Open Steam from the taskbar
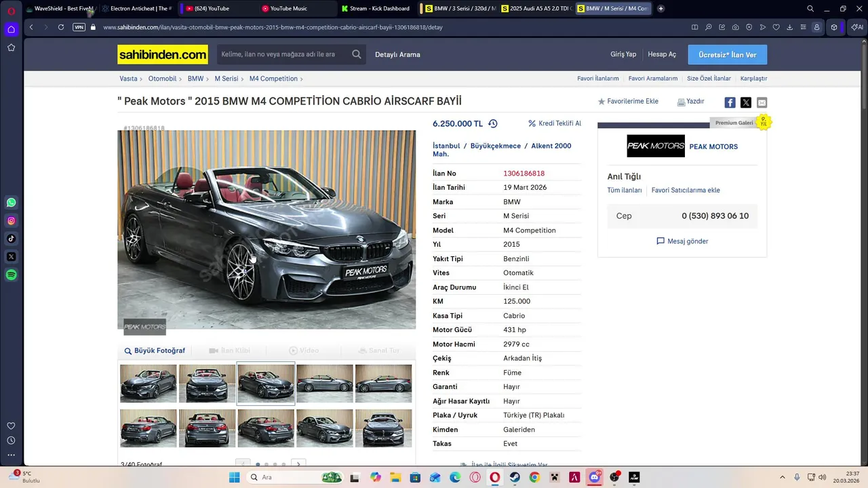This screenshot has width=868, height=488. 515,477
